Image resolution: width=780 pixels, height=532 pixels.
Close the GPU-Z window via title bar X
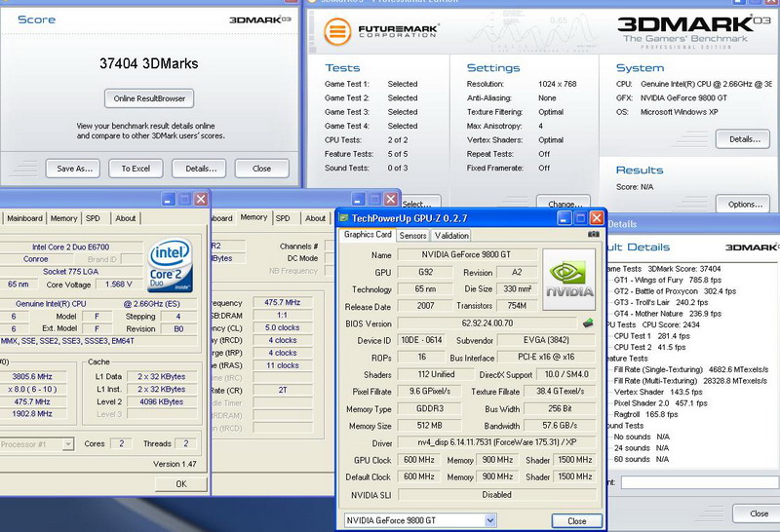tap(597, 218)
